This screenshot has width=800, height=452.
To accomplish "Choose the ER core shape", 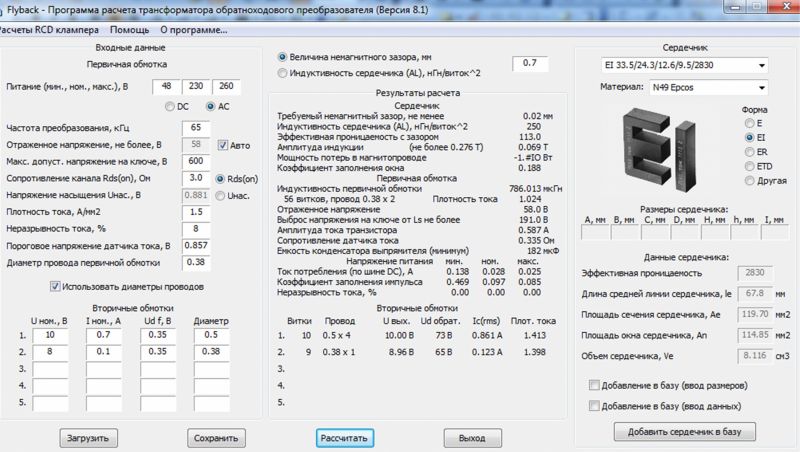I will pyautogui.click(x=749, y=152).
